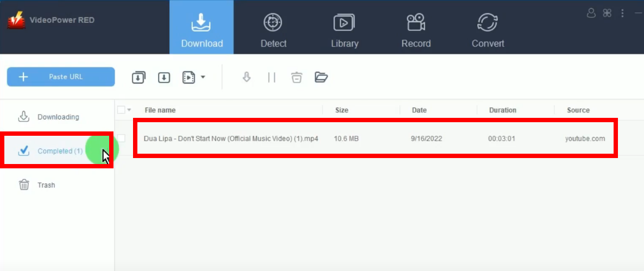This screenshot has height=271, width=644.
Task: Click the delete trash can toolbar icon
Action: [296, 77]
